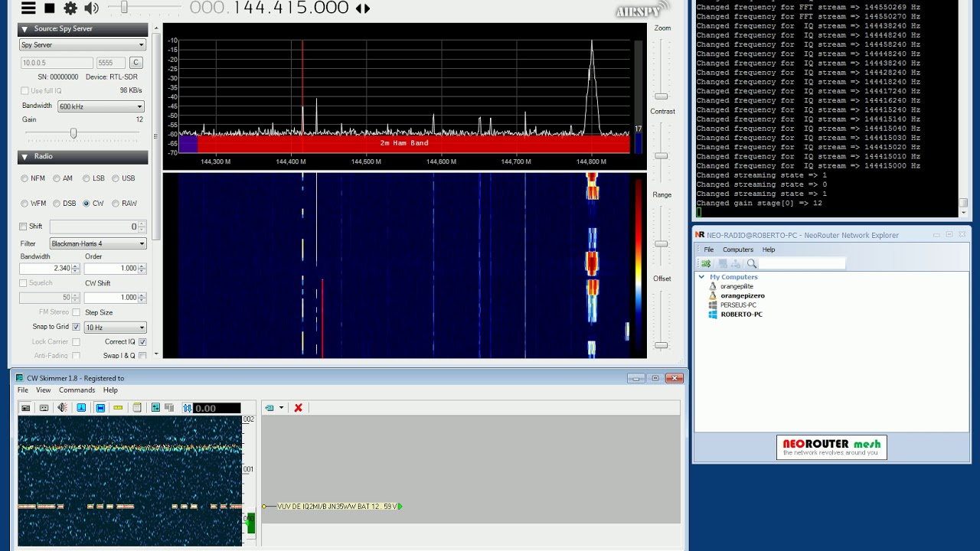Click the Spy Server host address field
This screenshot has width=980, height=551.
click(x=57, y=63)
